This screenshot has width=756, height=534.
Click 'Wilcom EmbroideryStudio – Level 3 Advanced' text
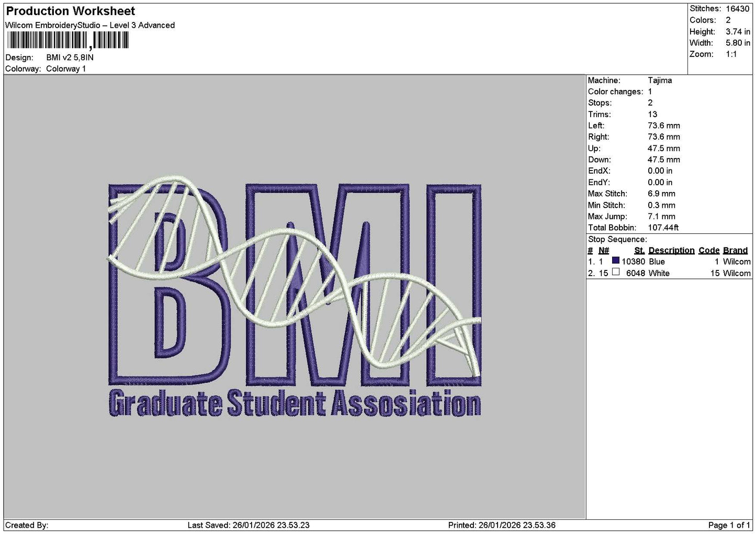tap(90, 25)
